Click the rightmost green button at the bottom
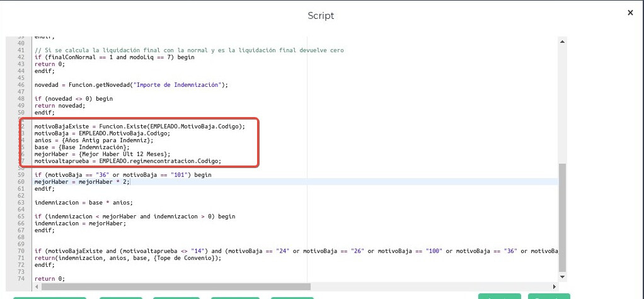Viewport: 644px width, 299px height. click(x=548, y=296)
